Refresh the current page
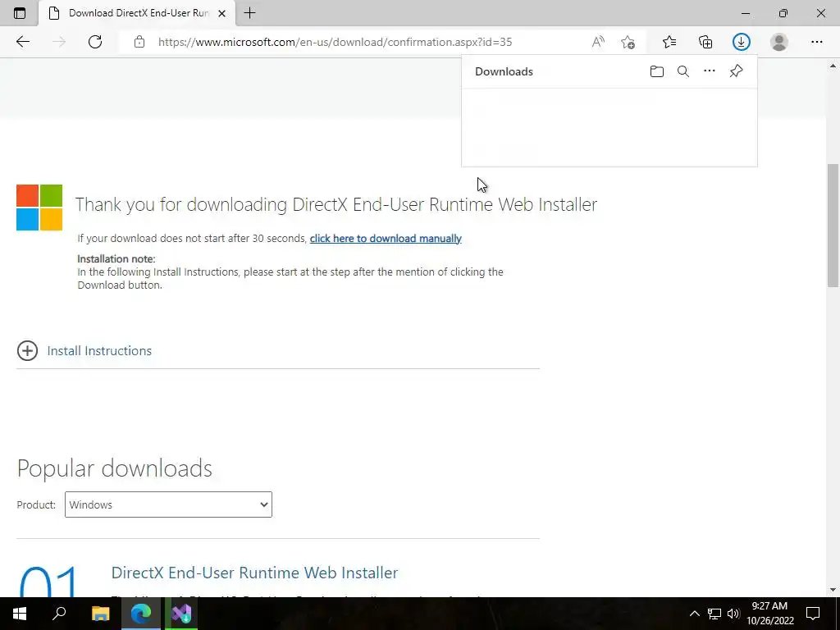The width and height of the screenshot is (840, 630). point(95,42)
